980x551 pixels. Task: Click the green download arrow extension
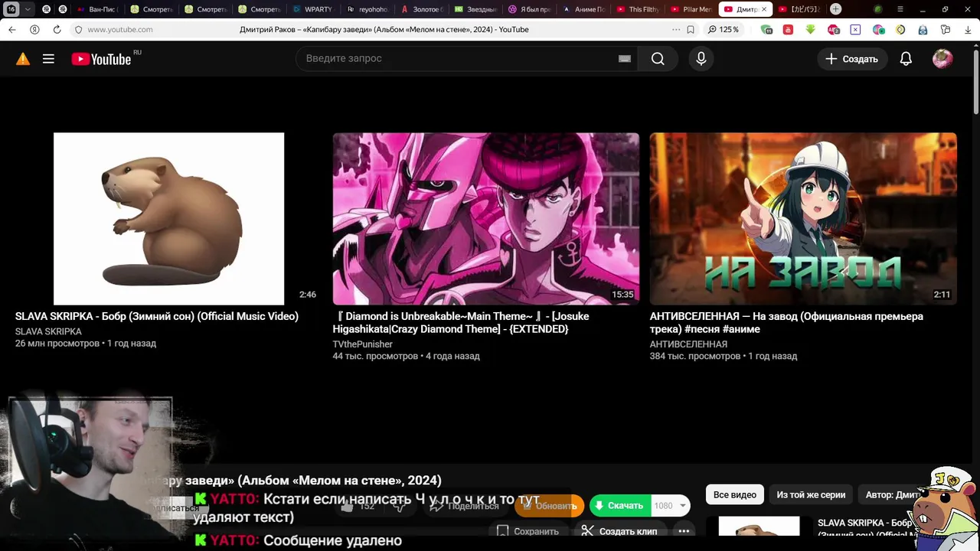click(x=811, y=30)
